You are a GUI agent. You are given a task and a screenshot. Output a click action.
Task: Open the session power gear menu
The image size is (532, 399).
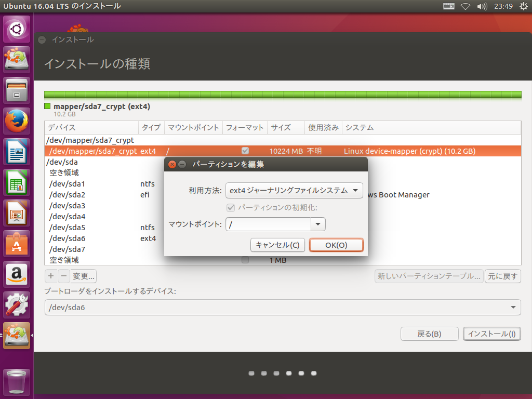coord(524,6)
